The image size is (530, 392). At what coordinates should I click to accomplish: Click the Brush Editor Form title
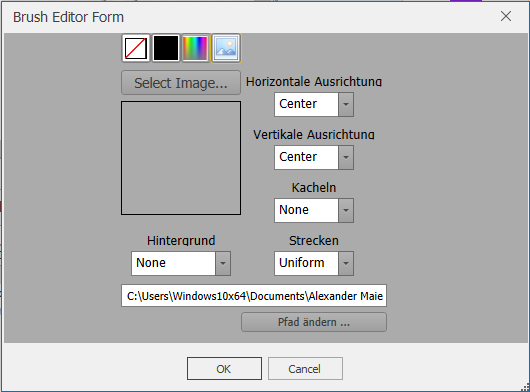coord(68,17)
